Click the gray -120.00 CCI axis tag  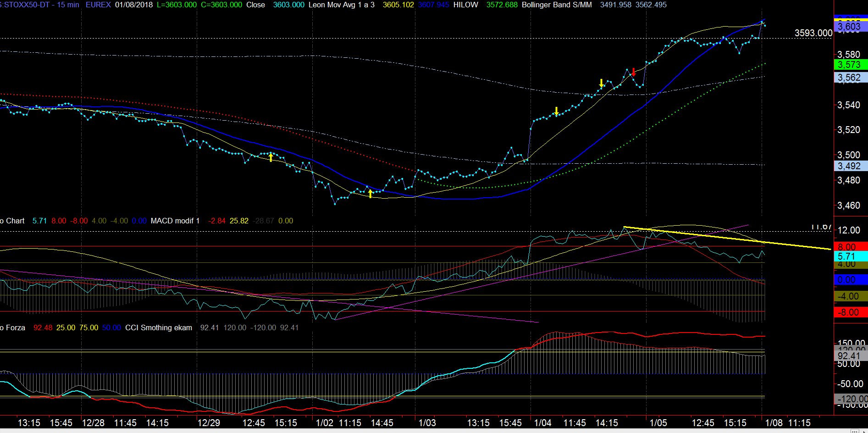coord(851,399)
